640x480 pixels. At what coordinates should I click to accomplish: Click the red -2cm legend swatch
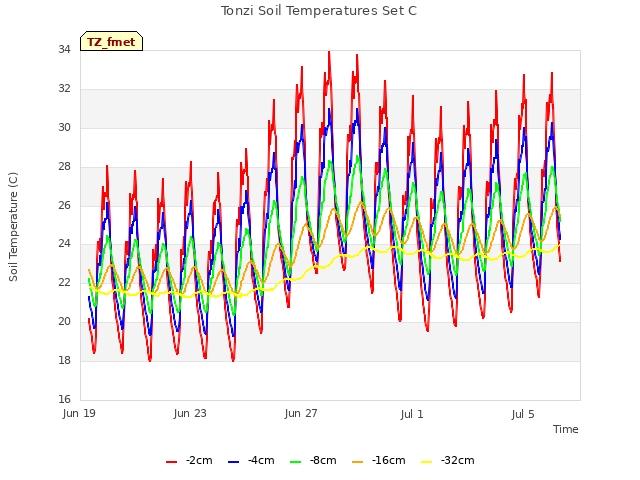pyautogui.click(x=171, y=462)
